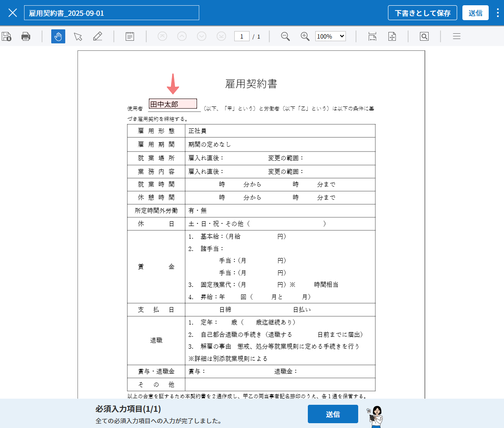Click the fit-to-width icon
This screenshot has height=428, width=504.
coord(372,36)
